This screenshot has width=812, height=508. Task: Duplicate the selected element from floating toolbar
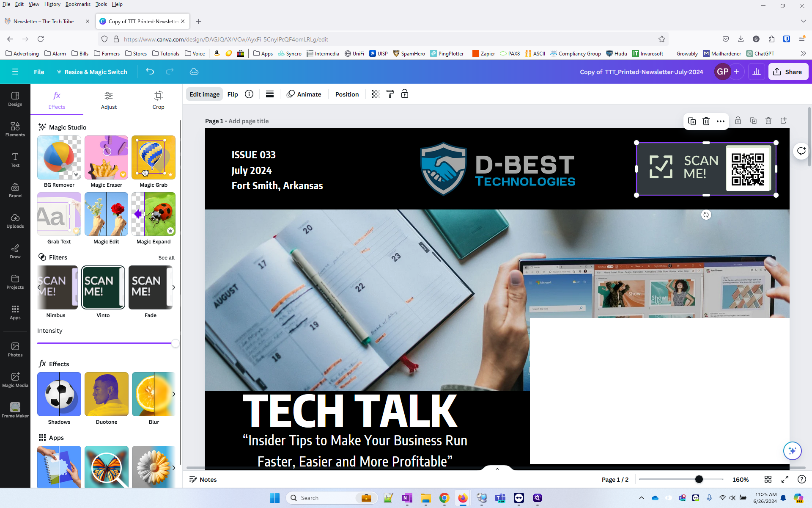(x=692, y=121)
